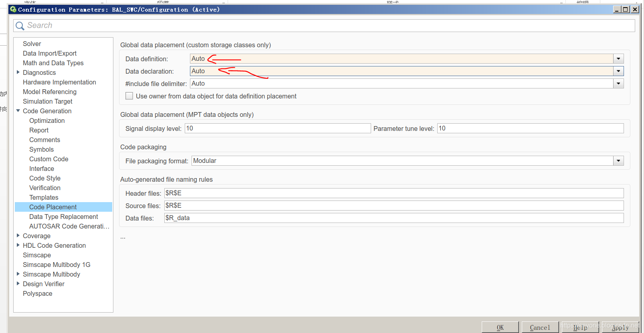Select Polyspace in the tree
The height and width of the screenshot is (333, 644).
tap(38, 293)
